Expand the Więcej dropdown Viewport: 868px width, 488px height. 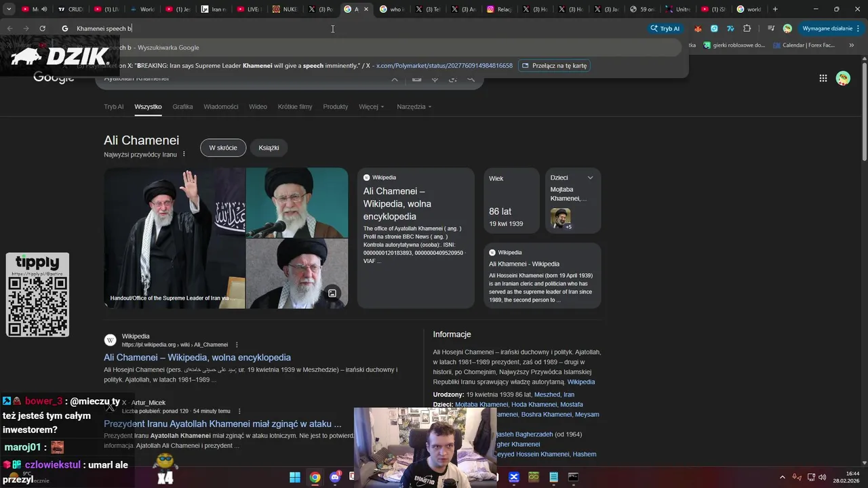(x=372, y=106)
